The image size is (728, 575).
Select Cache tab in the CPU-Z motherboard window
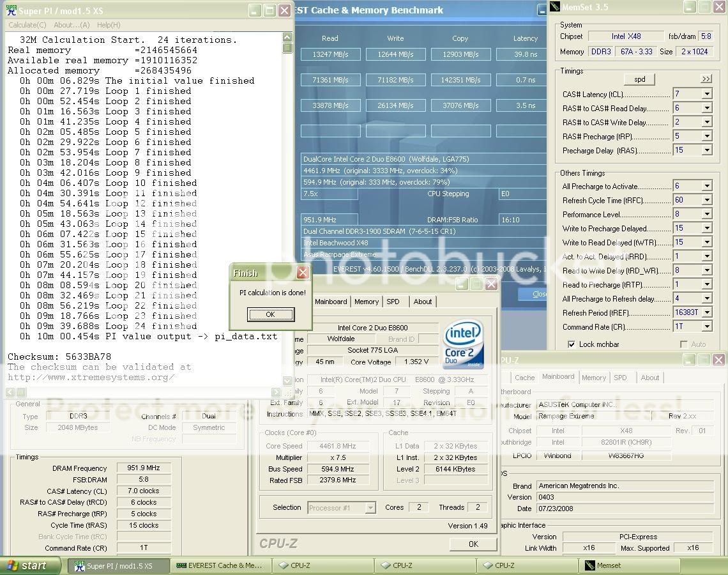pos(525,378)
